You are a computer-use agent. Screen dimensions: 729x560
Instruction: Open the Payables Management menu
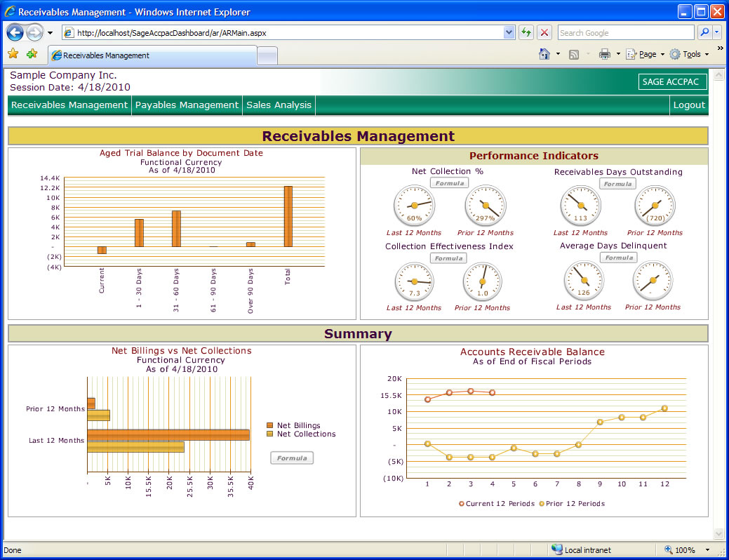[x=187, y=105]
